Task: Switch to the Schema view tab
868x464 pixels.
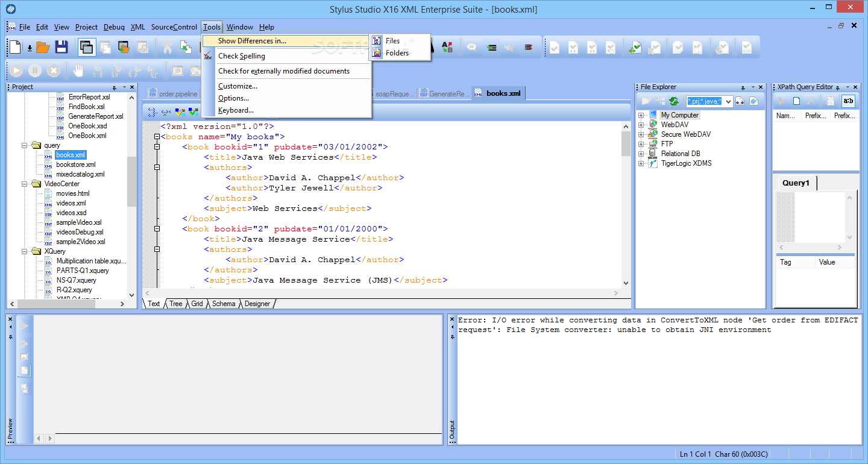Action: (224, 304)
